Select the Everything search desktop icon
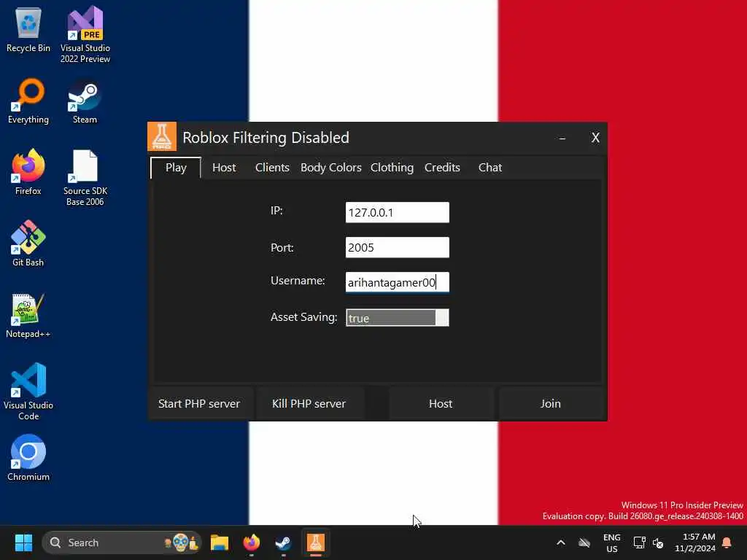The width and height of the screenshot is (747, 560). click(x=28, y=101)
